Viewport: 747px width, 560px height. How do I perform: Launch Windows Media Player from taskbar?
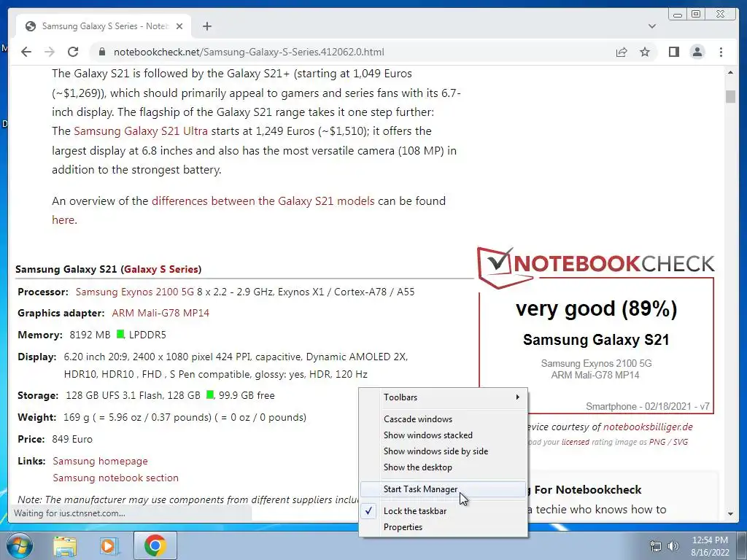coord(109,545)
